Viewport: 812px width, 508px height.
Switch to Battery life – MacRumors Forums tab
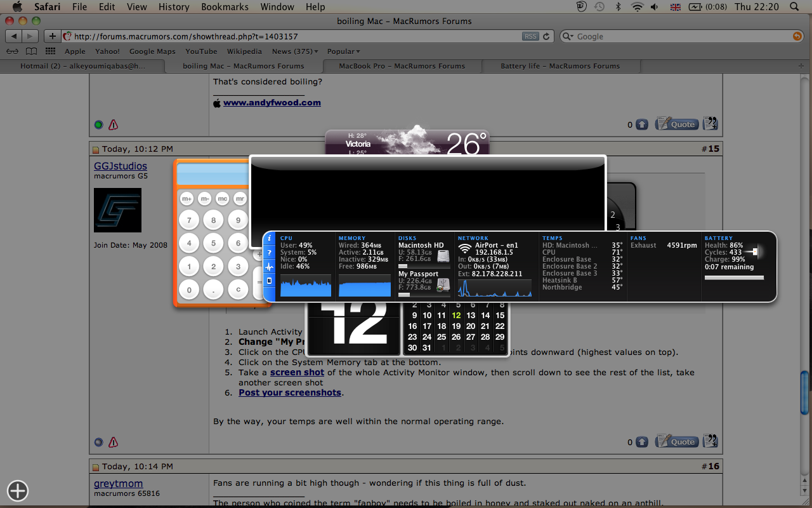(x=560, y=66)
